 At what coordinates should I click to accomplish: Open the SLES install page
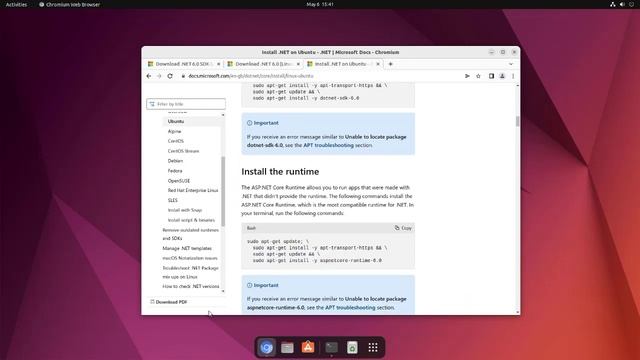(x=173, y=200)
